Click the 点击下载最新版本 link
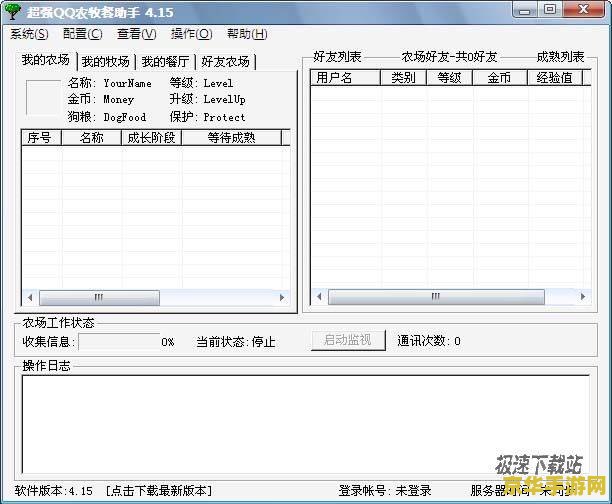 (158, 491)
